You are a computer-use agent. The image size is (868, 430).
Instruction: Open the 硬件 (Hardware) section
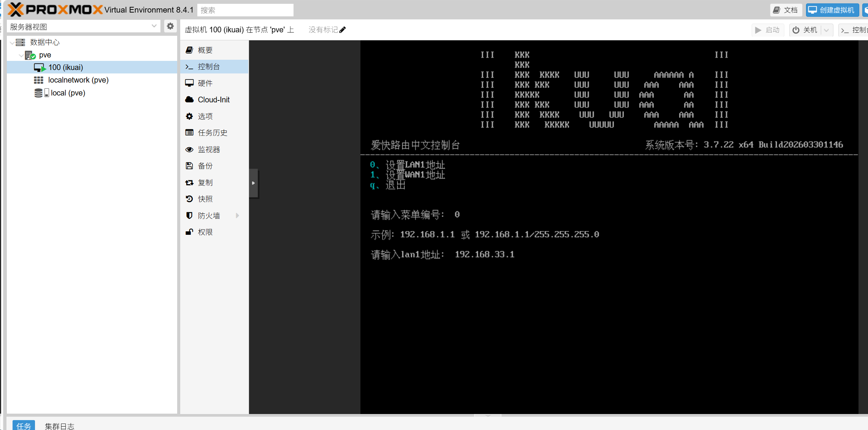coord(205,83)
